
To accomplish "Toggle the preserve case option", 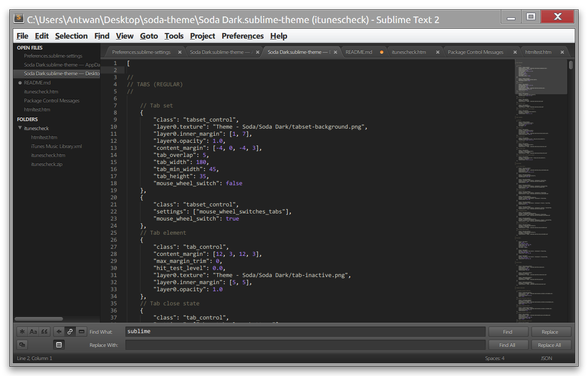I will pos(22,345).
